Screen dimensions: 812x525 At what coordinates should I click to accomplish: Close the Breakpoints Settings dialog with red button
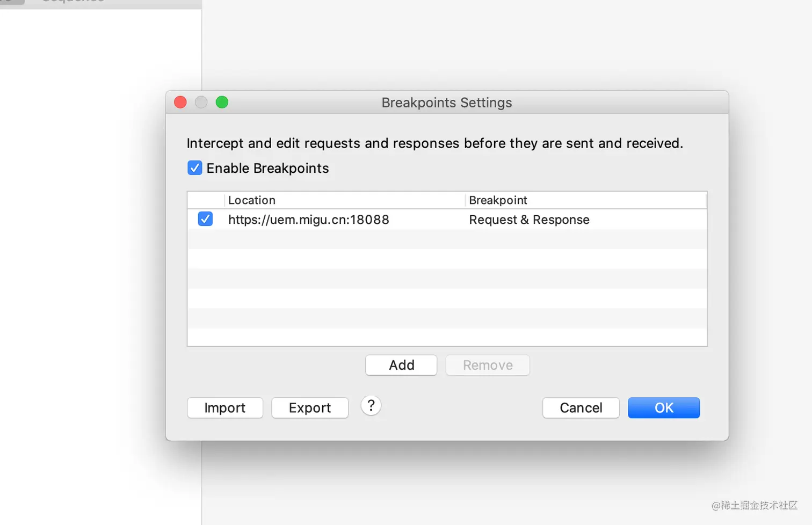pos(180,102)
